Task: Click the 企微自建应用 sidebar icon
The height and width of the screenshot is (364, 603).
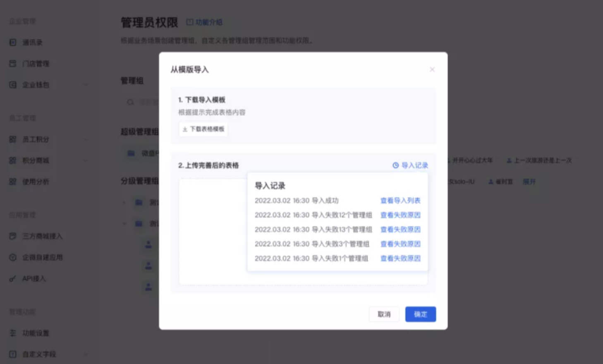Action: pos(13,257)
